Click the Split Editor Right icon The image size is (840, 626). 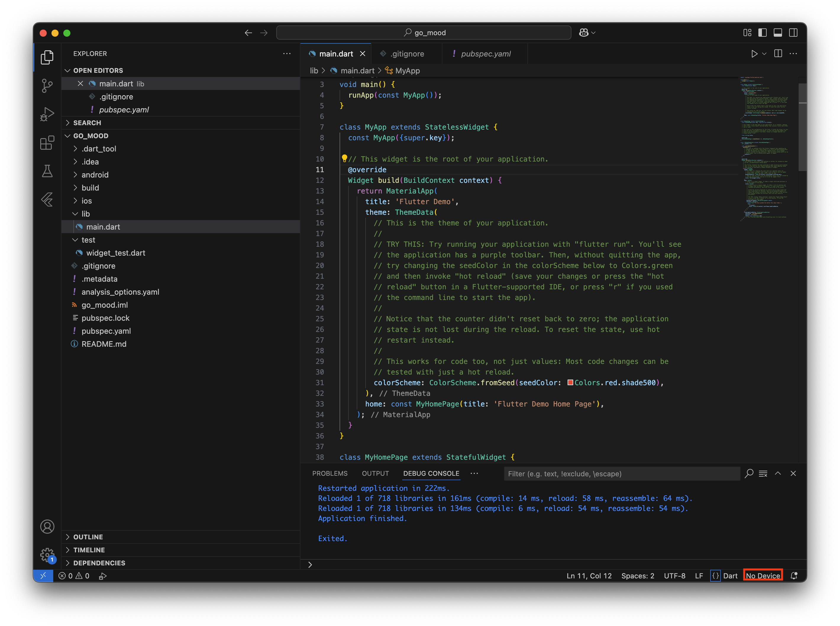[778, 54]
